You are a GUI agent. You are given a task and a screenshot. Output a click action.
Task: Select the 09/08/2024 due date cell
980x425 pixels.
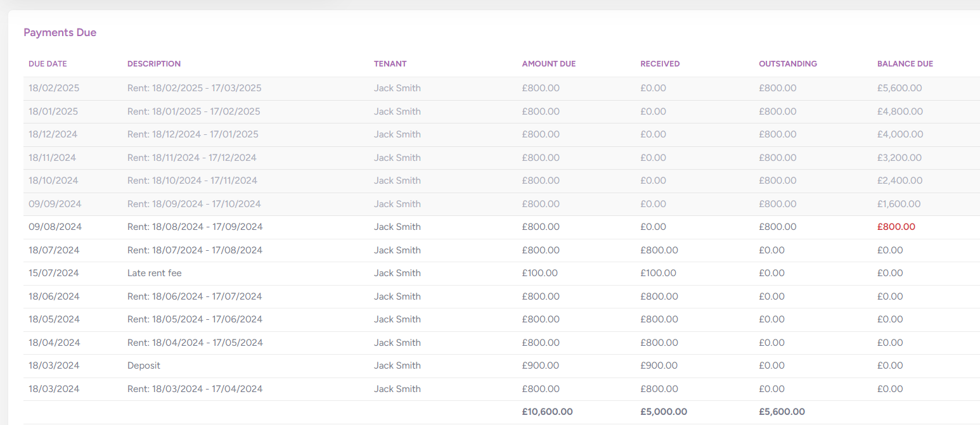coord(55,227)
